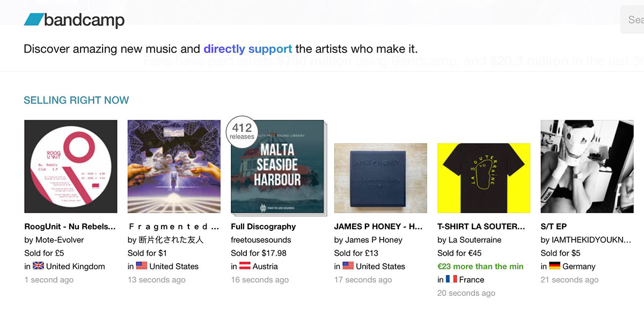This screenshot has height=319, width=644.
Task: View the La Souterraine T-shirt image
Action: (x=484, y=178)
